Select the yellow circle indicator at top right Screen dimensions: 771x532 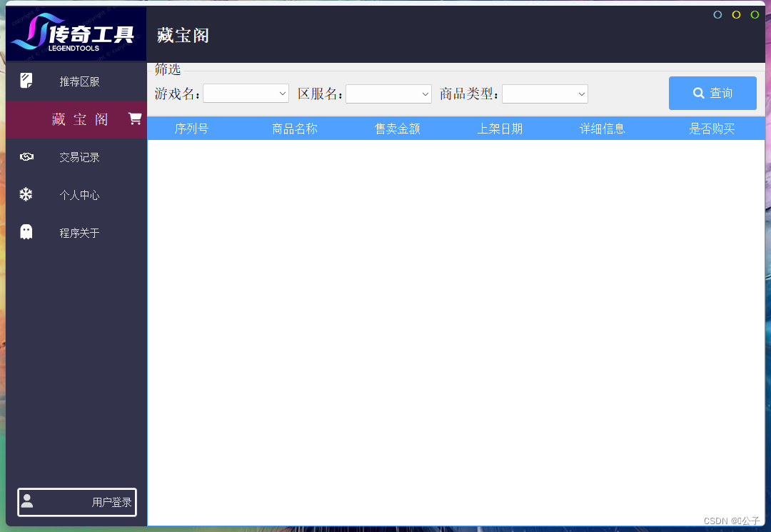click(736, 14)
